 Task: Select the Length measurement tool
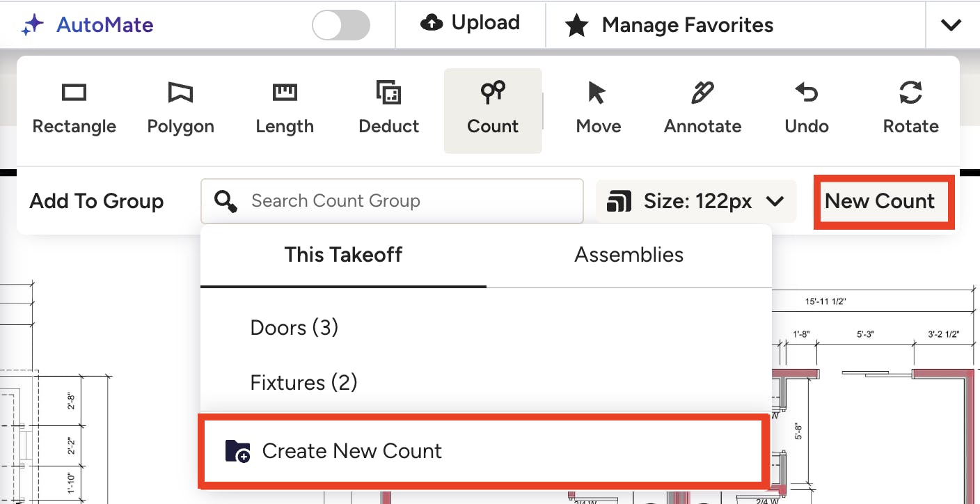pyautogui.click(x=285, y=110)
